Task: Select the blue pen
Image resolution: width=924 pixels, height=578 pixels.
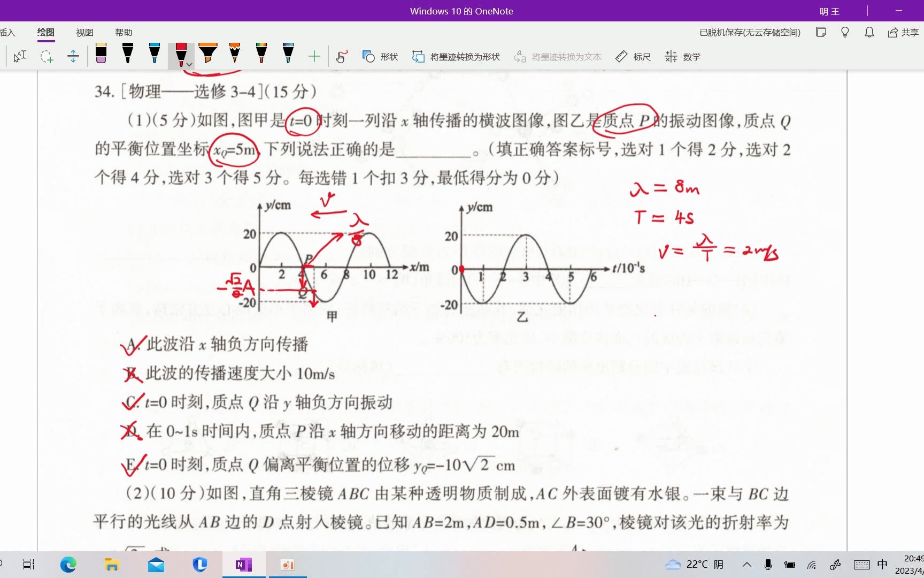Action: (x=155, y=54)
